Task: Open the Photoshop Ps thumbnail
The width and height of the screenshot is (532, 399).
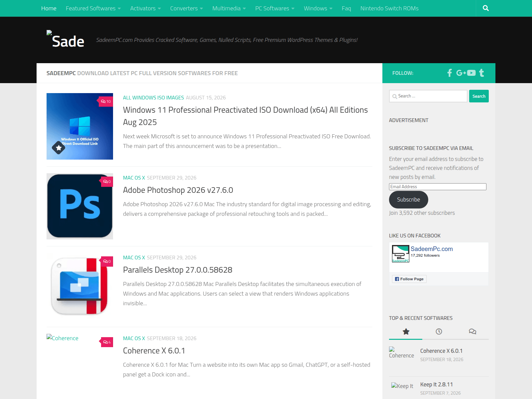Action: (x=80, y=206)
